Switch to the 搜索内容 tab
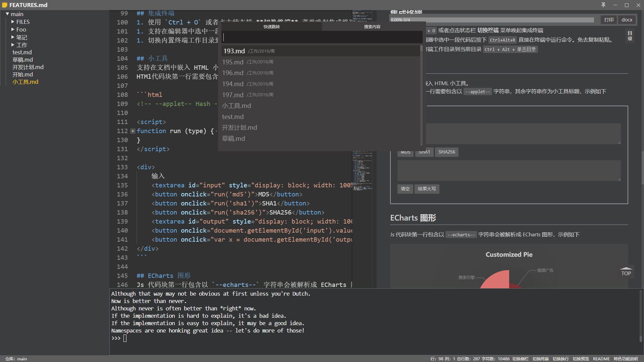The image size is (644, 362). pos(372,26)
